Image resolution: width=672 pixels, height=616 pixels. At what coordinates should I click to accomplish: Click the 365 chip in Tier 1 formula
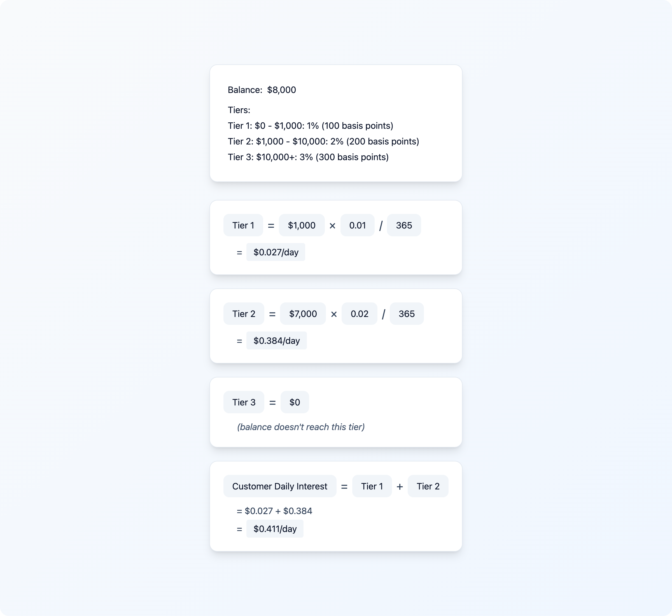[x=404, y=225]
